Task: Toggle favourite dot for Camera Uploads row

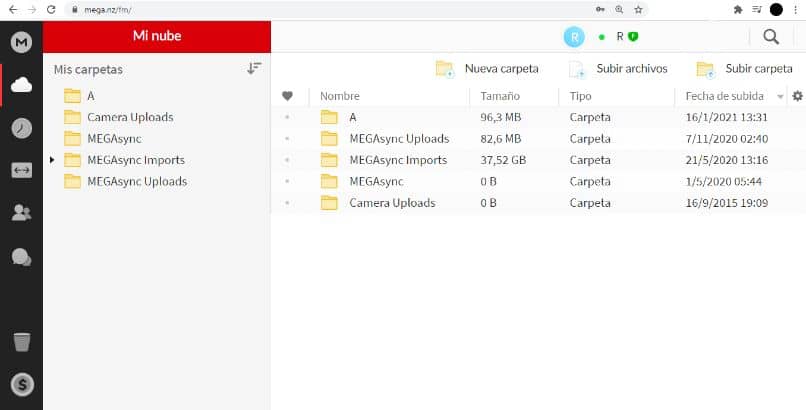Action: [287, 203]
